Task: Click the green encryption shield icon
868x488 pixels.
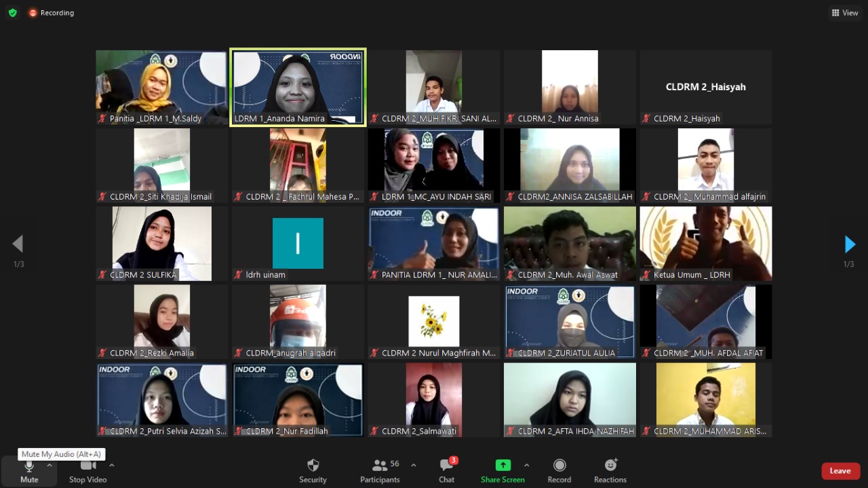Action: click(13, 13)
